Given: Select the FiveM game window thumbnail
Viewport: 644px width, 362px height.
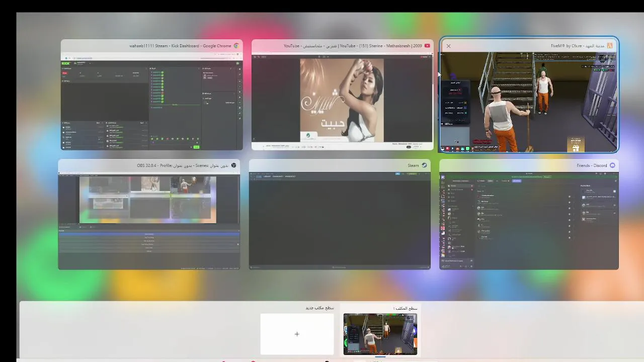Looking at the screenshot, I should pyautogui.click(x=529, y=95).
